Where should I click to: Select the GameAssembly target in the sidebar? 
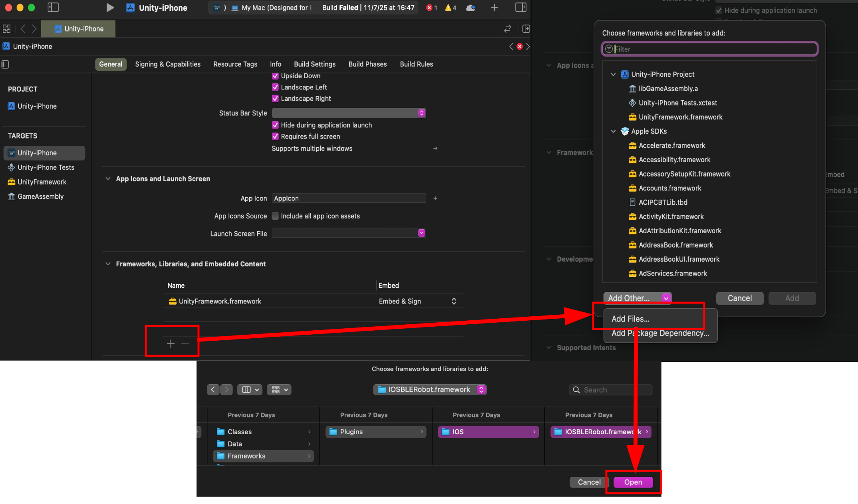tap(40, 196)
